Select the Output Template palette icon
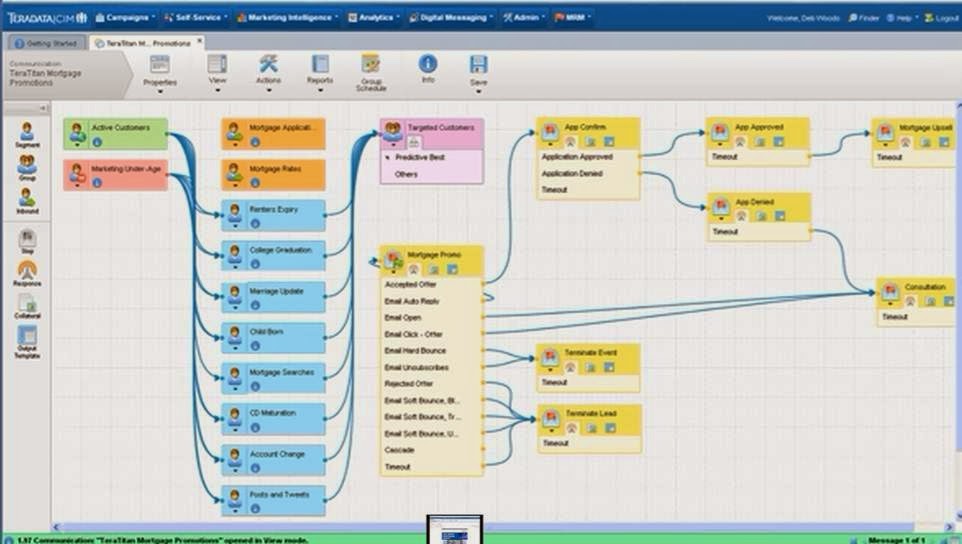The width and height of the screenshot is (962, 544). [x=27, y=335]
